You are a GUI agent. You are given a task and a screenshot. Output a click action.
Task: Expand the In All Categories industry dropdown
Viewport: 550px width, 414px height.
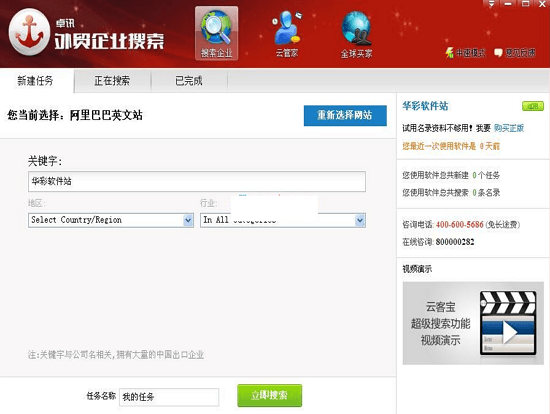360,220
